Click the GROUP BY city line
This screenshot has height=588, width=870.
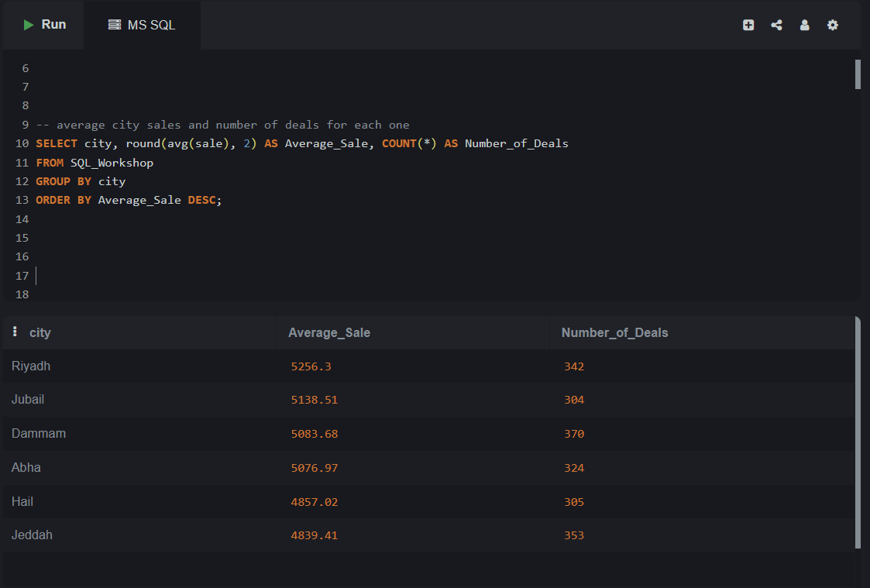coord(81,181)
